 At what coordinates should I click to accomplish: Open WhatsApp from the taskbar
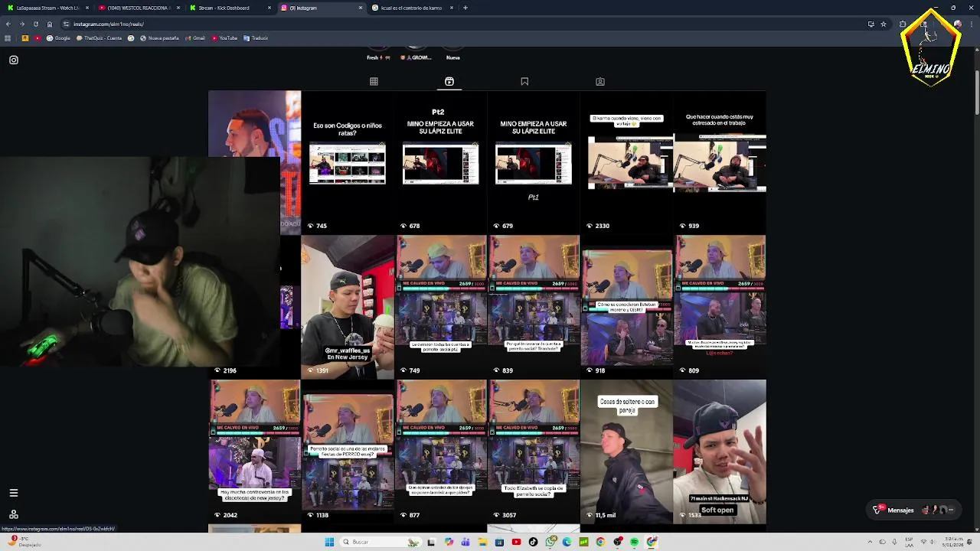pos(550,542)
